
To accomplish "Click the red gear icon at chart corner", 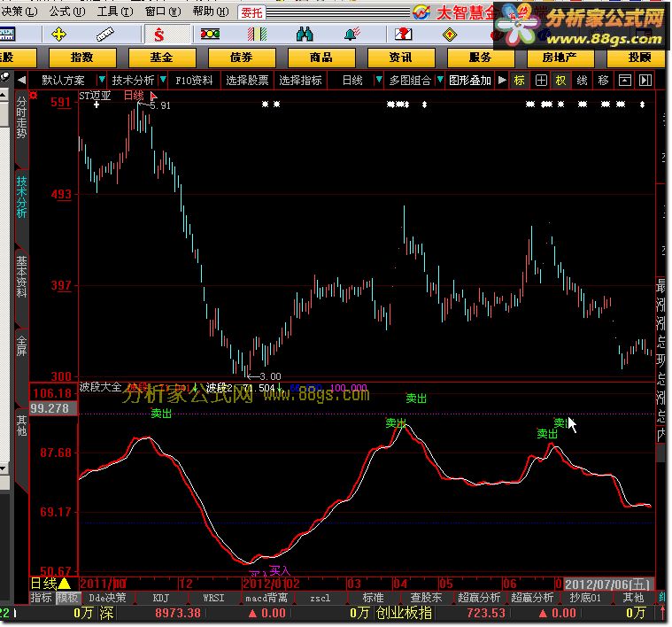I will (x=34, y=95).
